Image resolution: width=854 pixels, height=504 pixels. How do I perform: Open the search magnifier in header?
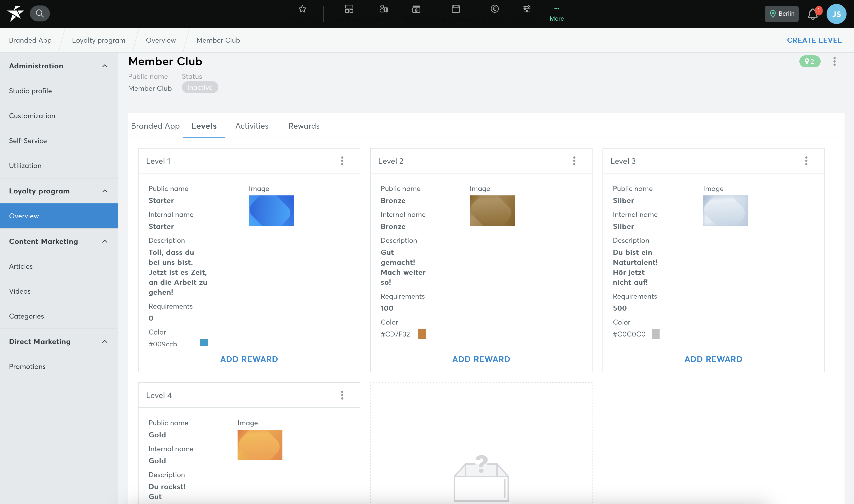[40, 14]
